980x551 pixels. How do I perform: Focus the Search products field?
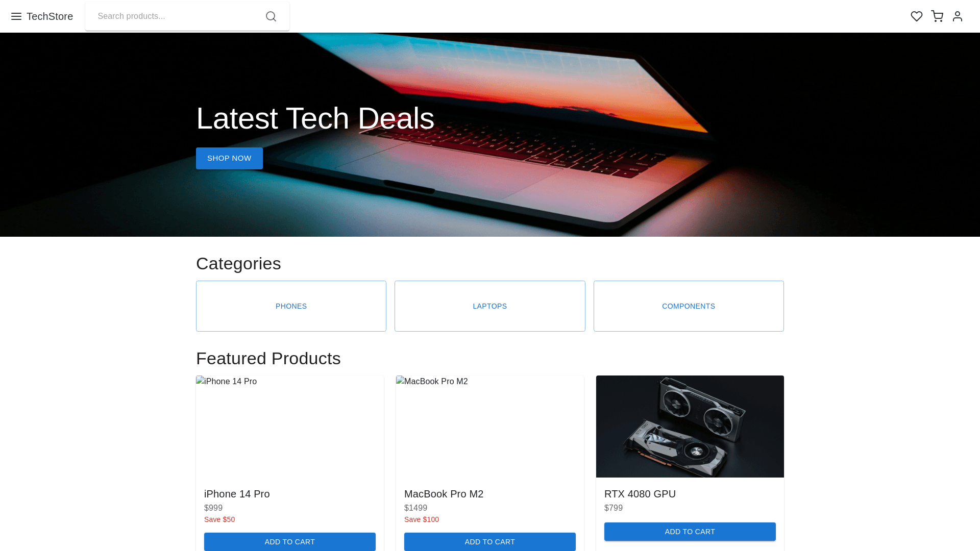point(177,16)
